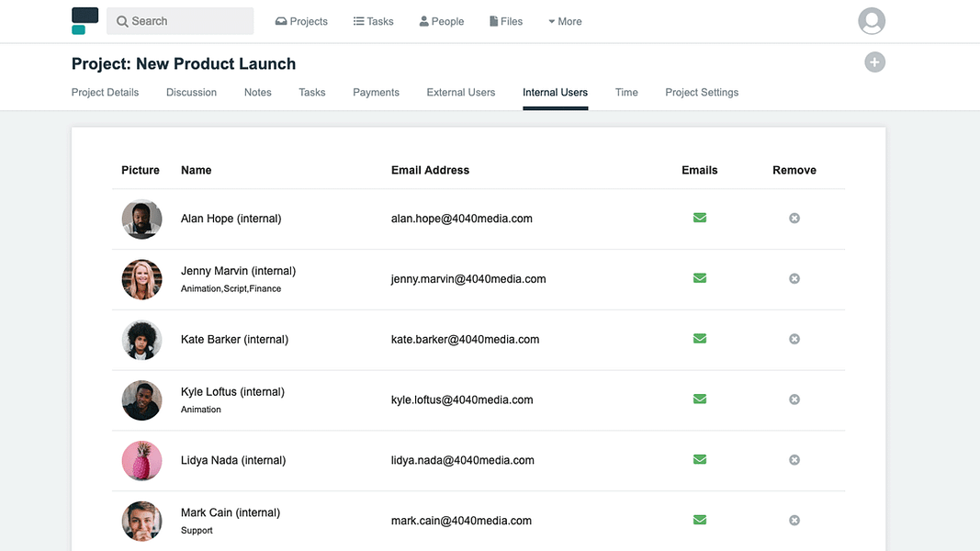Click kyle.loftus@4040media.com email
The image size is (980, 551).
pyautogui.click(x=462, y=399)
